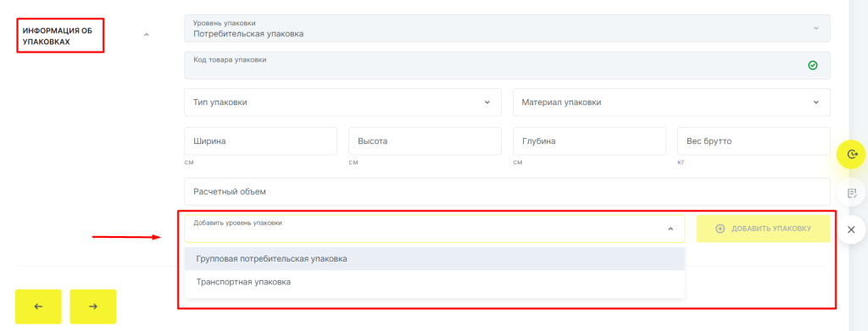868x331 pixels.
Task: Click the Расчетный объем field
Action: coord(507,192)
